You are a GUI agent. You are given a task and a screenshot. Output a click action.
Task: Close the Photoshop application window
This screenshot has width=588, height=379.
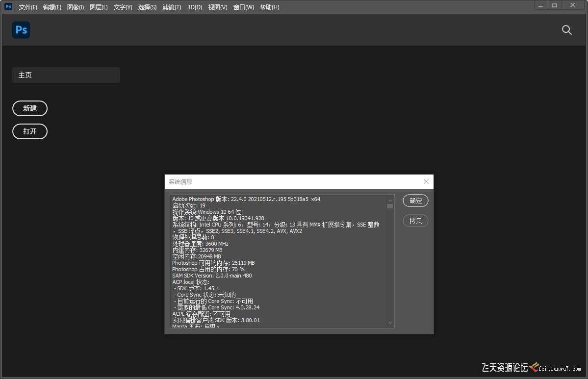[573, 5]
